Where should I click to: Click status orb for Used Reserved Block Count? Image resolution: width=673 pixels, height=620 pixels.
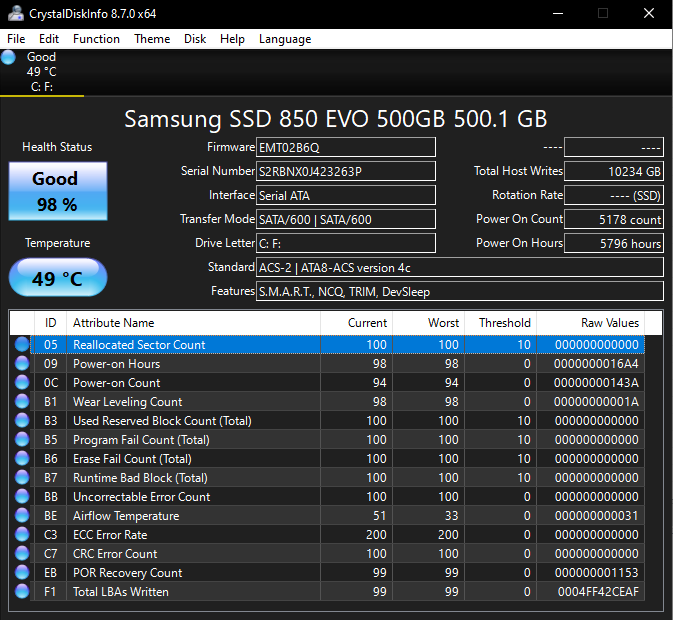(22, 420)
